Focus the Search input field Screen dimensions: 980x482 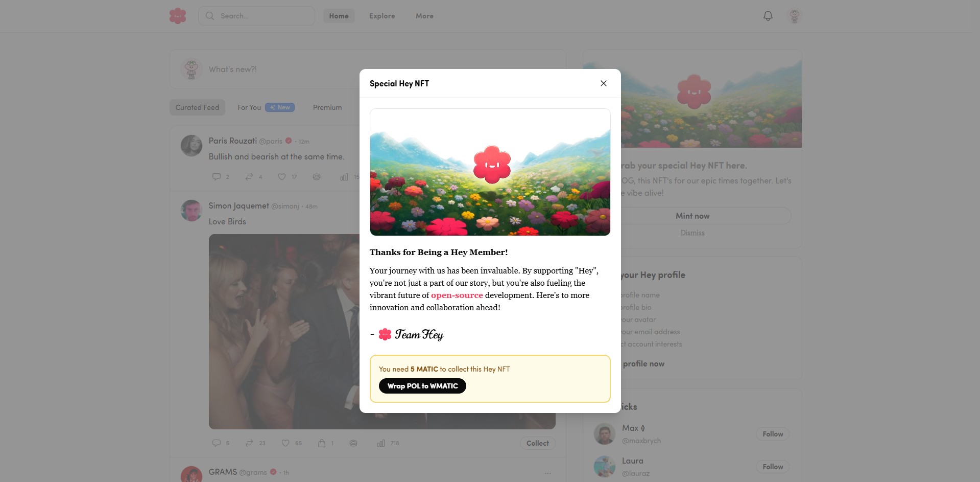256,16
